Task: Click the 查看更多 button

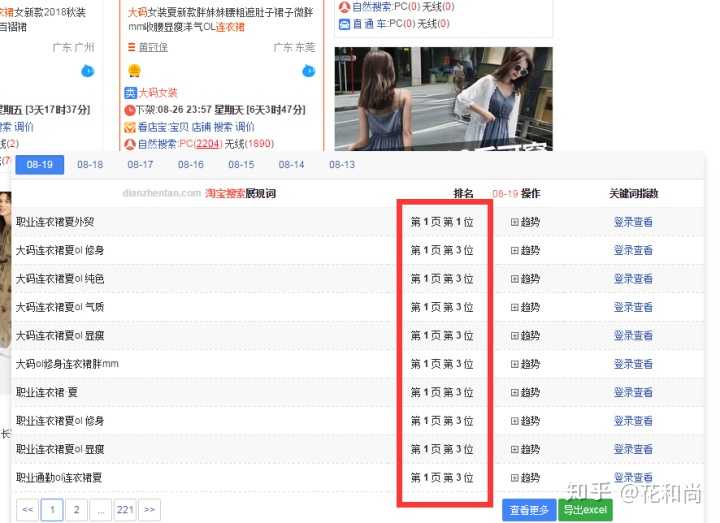Action: tap(529, 511)
